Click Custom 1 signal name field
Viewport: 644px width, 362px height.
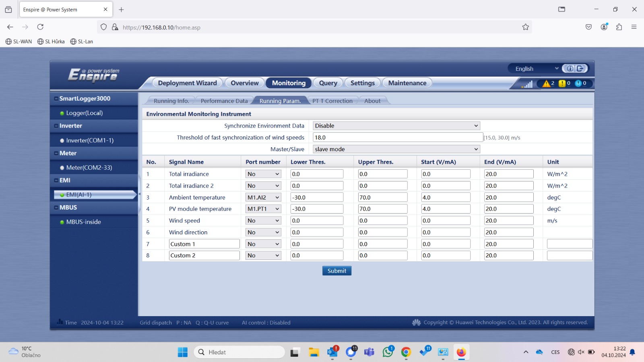[204, 244]
